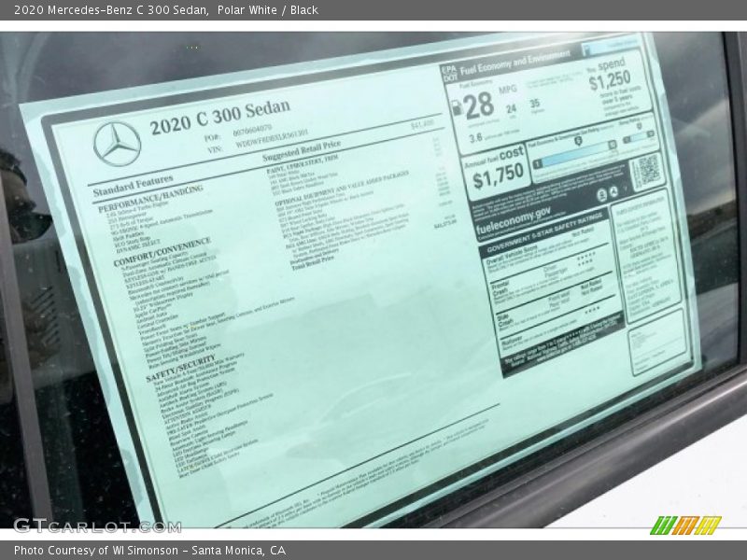Image resolution: width=747 pixels, height=560 pixels.
Task: Click the Photo Courtesy of WI Simonson caption
Action: pos(149,551)
